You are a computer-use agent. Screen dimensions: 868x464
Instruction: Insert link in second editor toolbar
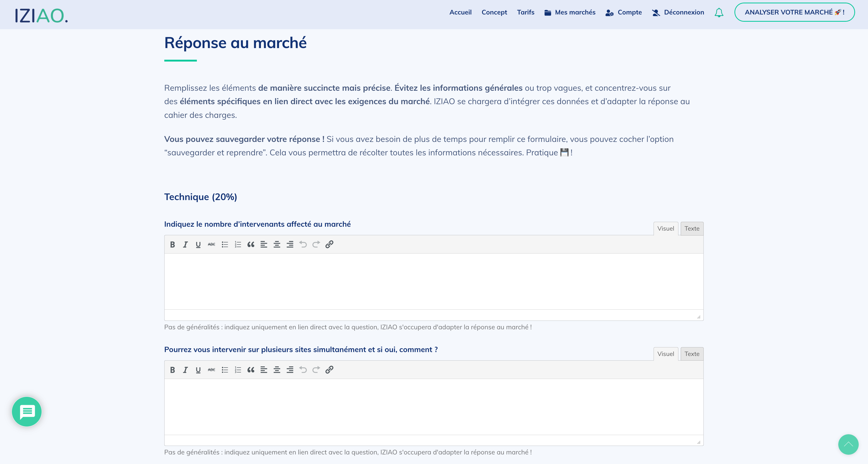tap(329, 370)
